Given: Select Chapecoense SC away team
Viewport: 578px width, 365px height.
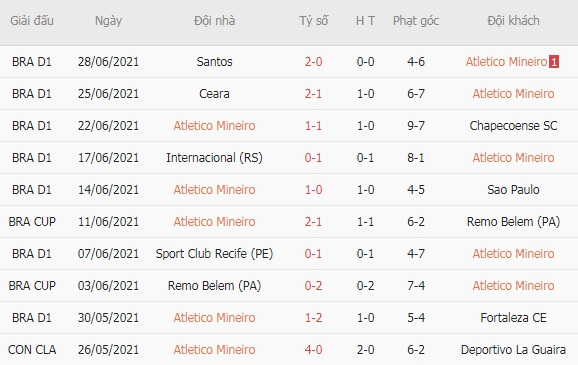Looking at the screenshot, I should coord(513,126).
